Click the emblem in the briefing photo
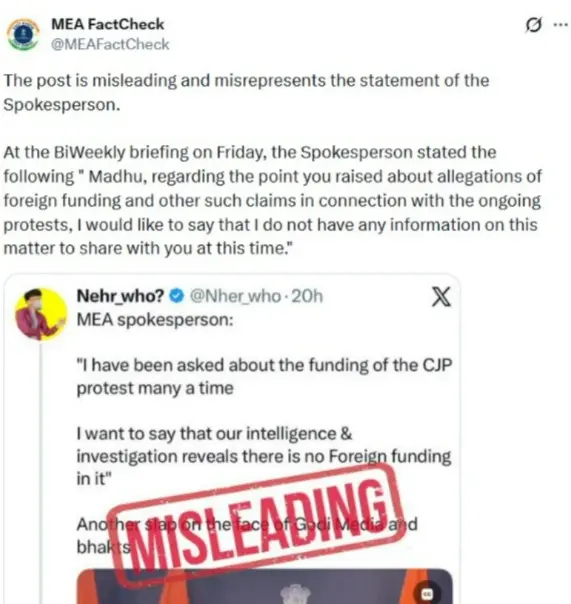 (295, 594)
